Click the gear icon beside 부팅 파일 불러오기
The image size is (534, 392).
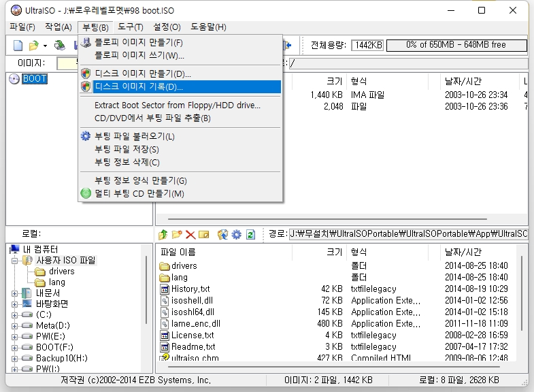click(x=86, y=136)
